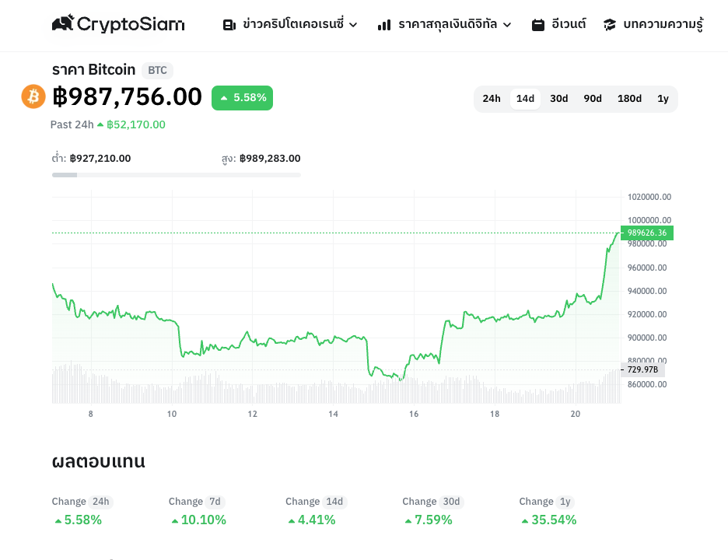Click the ผลตอบแทน section heading
Image resolution: width=728 pixels, height=560 pixels.
click(x=99, y=461)
